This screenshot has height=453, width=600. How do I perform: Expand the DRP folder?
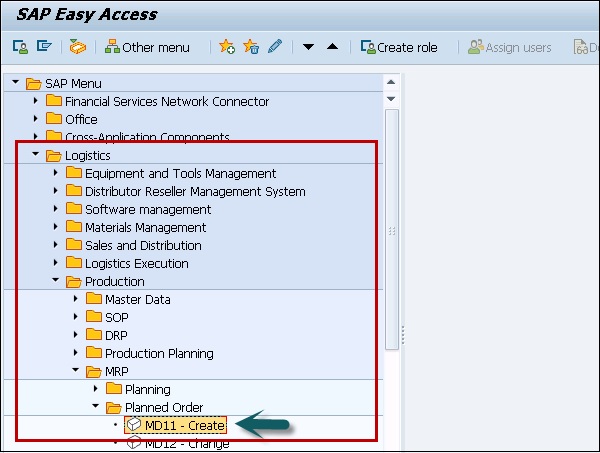pyautogui.click(x=76, y=334)
